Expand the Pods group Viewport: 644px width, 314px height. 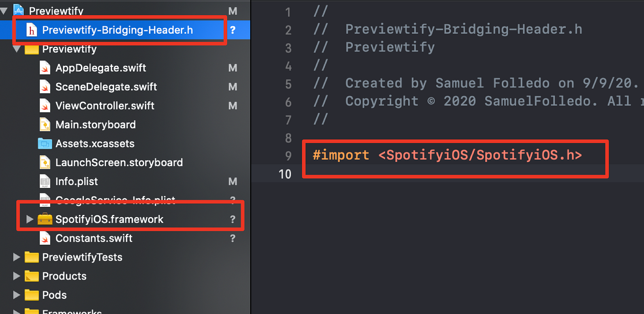tap(17, 295)
